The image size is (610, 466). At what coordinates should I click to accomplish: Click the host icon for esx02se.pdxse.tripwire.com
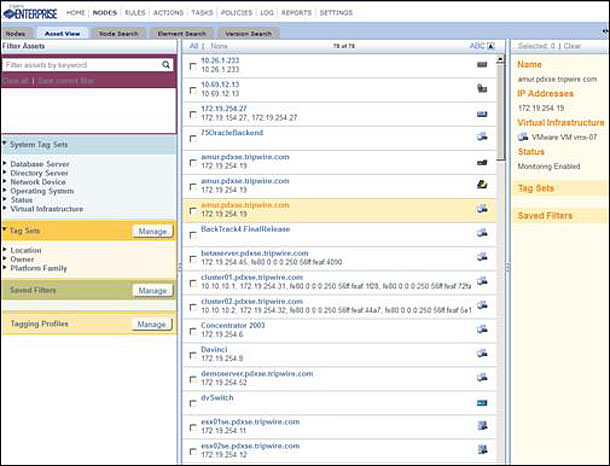[482, 450]
